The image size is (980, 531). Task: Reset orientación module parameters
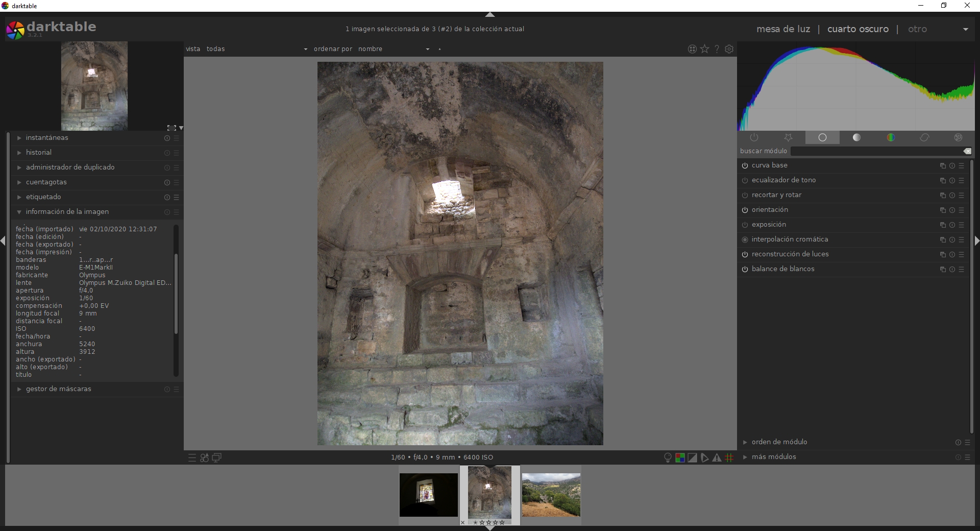(952, 210)
